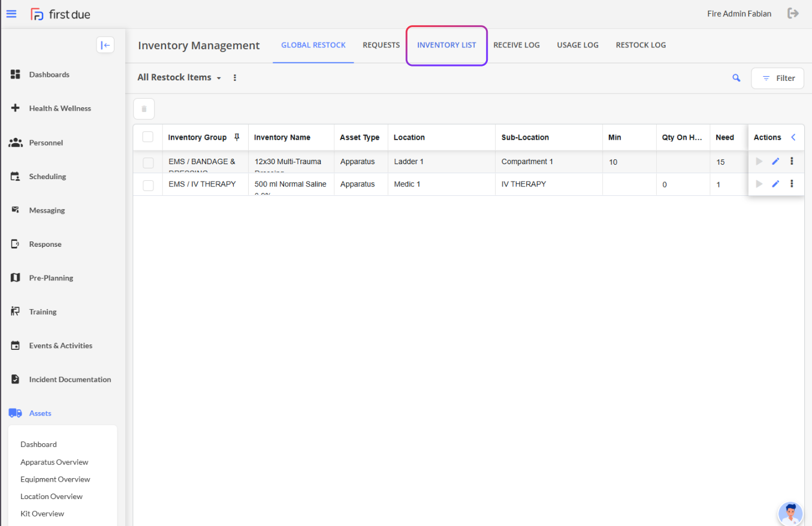Click the trash delete icon button

[144, 109]
